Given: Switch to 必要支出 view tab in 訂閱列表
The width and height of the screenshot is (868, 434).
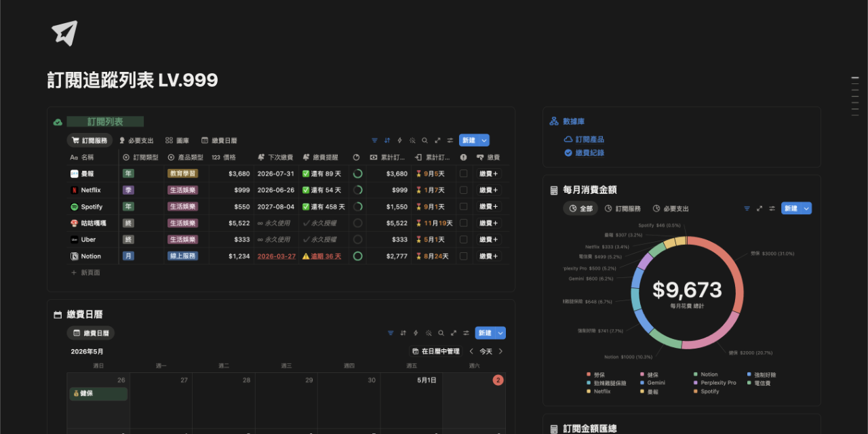Looking at the screenshot, I should click(136, 140).
